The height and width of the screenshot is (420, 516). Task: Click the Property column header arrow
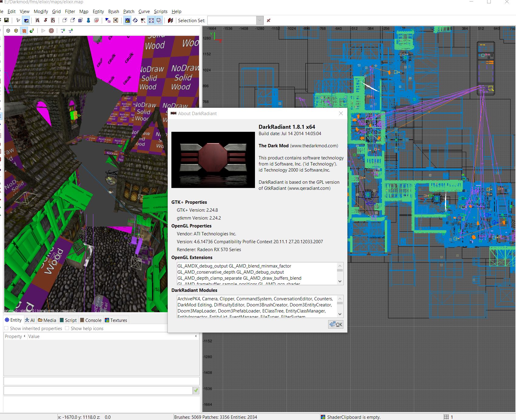pyautogui.click(x=24, y=336)
